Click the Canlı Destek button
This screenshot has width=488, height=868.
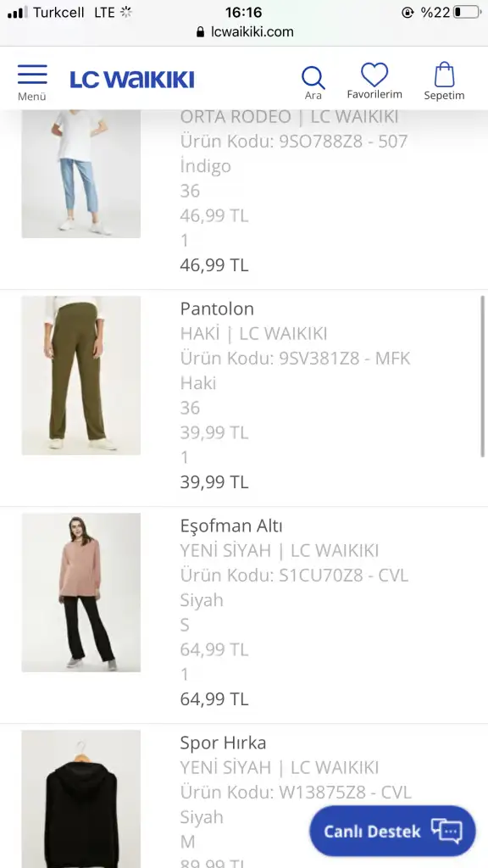coord(392,831)
